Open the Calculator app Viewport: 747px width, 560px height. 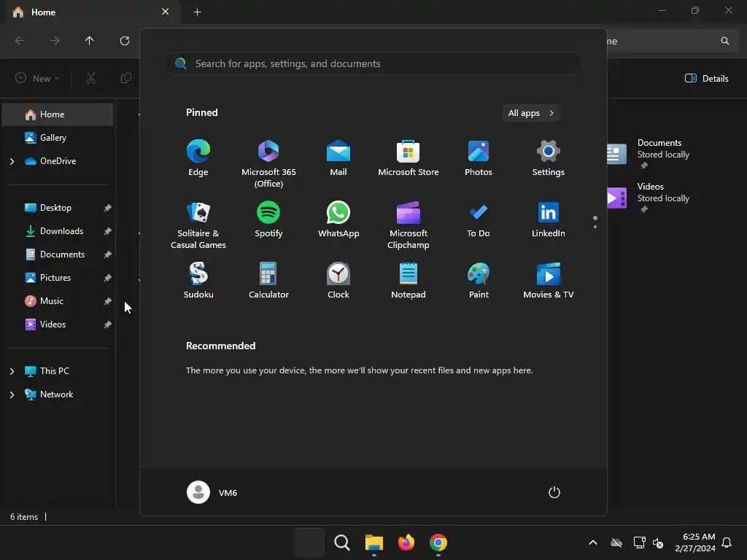point(268,281)
